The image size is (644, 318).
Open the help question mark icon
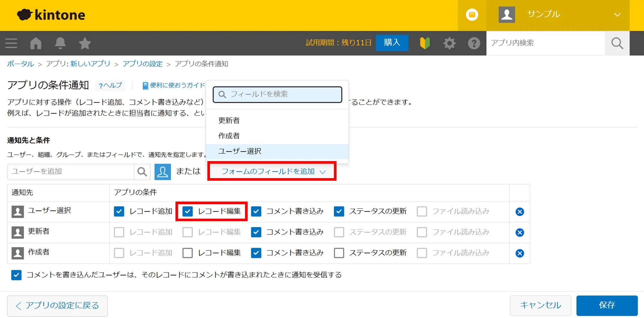pos(474,43)
